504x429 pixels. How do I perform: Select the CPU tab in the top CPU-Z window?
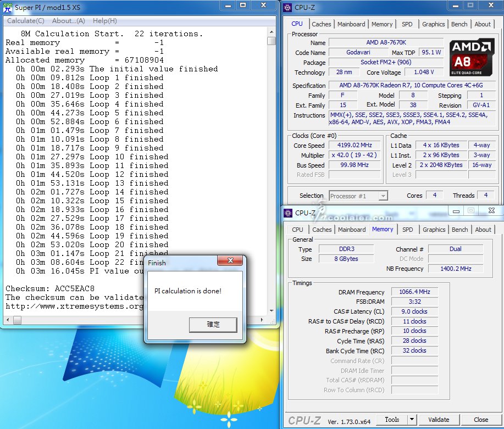(297, 24)
